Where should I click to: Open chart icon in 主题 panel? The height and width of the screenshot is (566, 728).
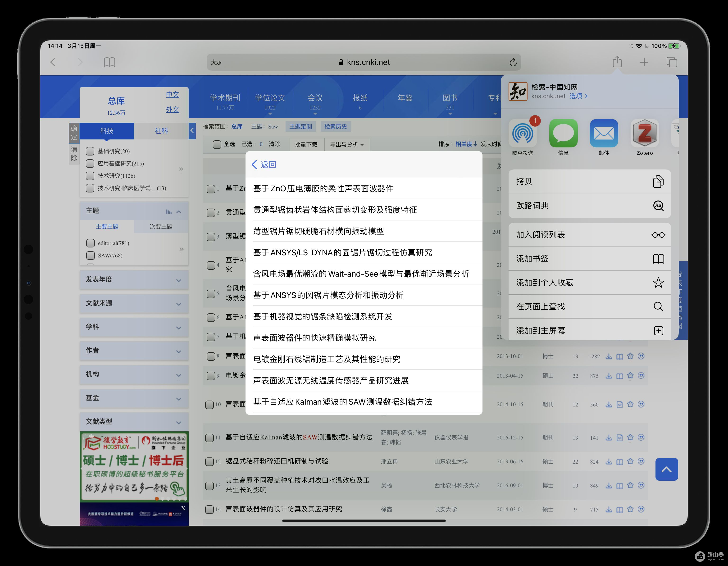click(x=169, y=212)
